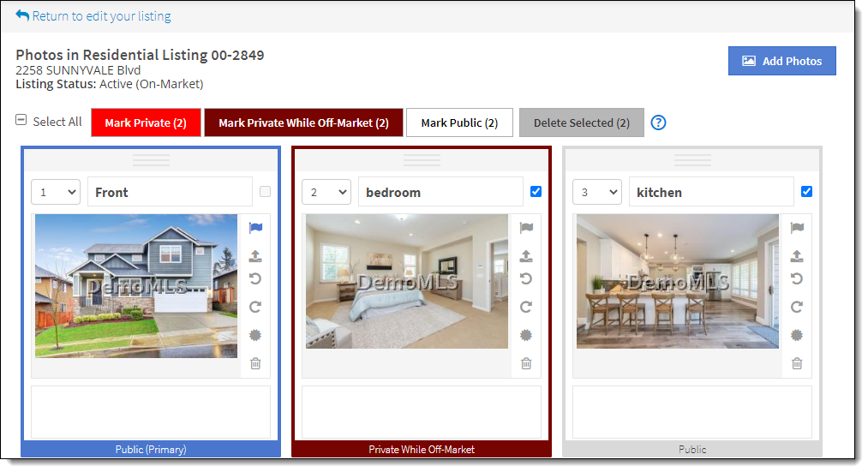Check the Front photo selection box
The width and height of the screenshot is (868, 472).
(265, 192)
